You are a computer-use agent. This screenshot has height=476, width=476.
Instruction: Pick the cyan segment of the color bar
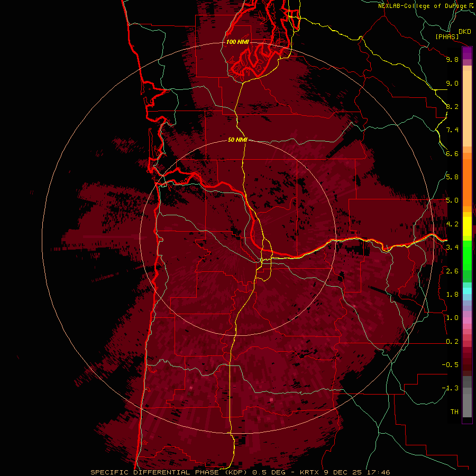click(x=467, y=291)
